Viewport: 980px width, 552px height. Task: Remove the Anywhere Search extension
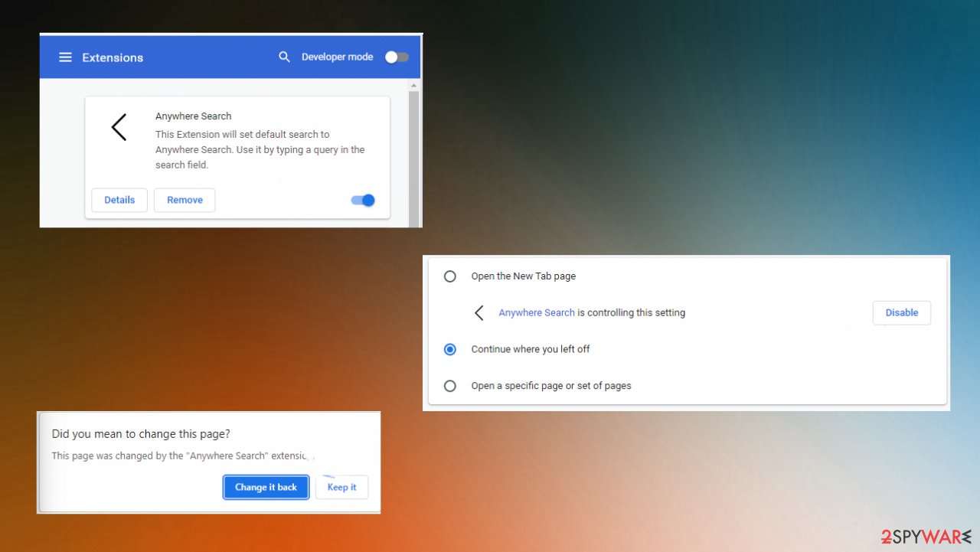coord(185,200)
